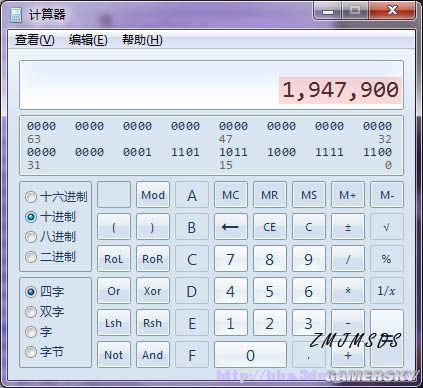423x388 pixels.
Task: Click the number 1 key
Action: [x=231, y=323]
